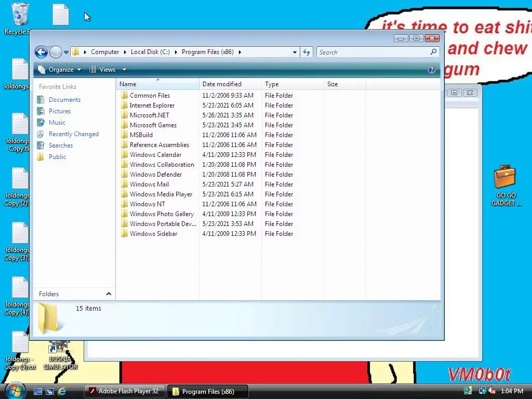Screen dimensions: 532x399
Task: Select the Windows Photo Gallery folder icon
Action: pos(124,214)
